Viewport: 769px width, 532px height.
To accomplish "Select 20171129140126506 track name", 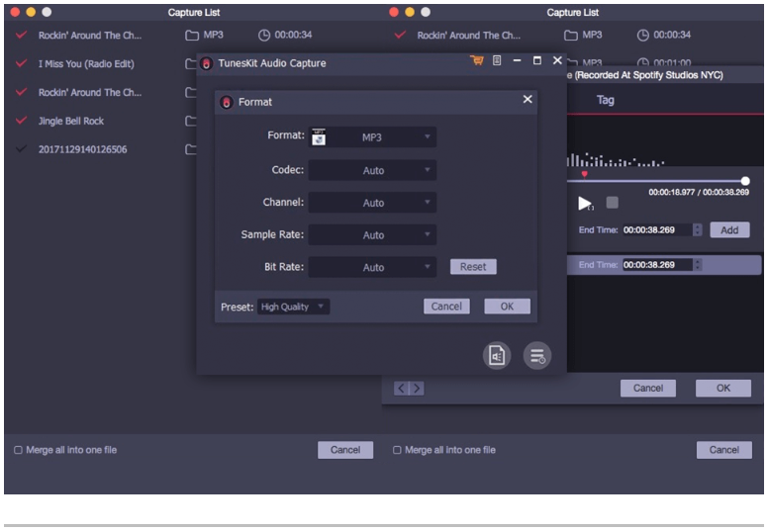I will coord(82,149).
